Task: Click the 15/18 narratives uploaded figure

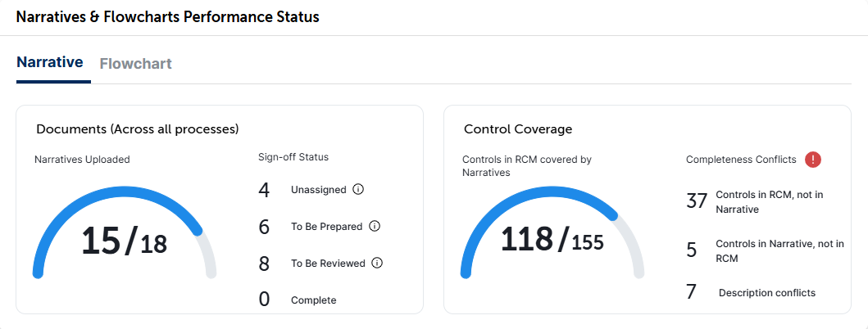Action: click(x=124, y=241)
